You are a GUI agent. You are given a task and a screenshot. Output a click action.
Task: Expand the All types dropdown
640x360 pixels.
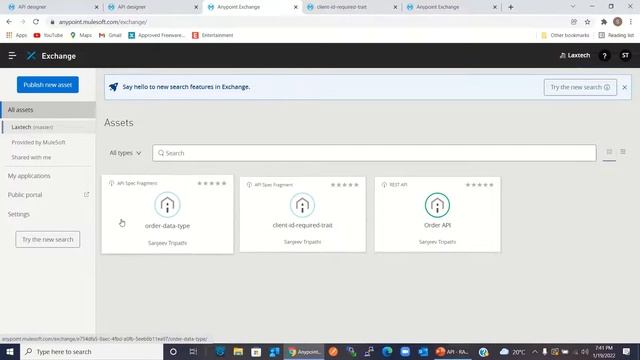(125, 153)
